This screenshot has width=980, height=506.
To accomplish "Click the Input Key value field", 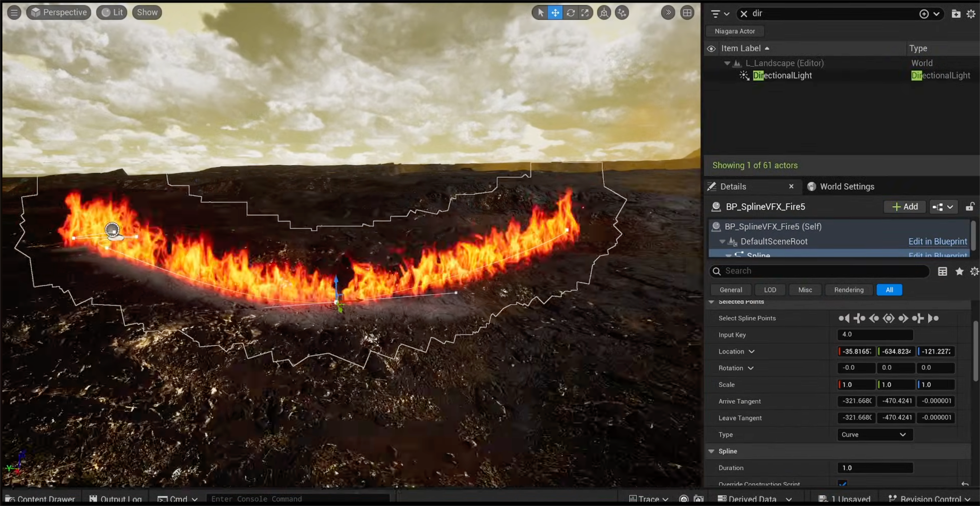I will pos(875,335).
